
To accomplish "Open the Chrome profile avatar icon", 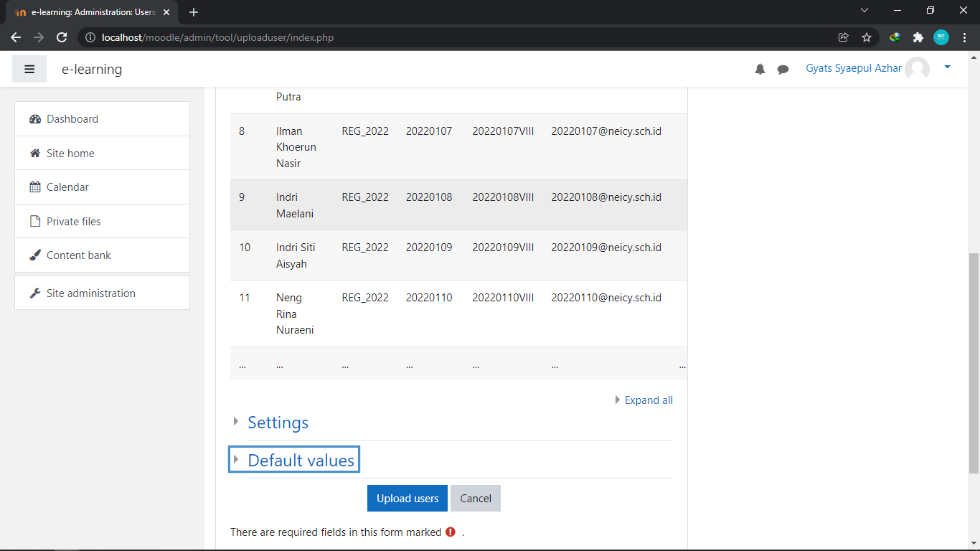I will point(941,37).
